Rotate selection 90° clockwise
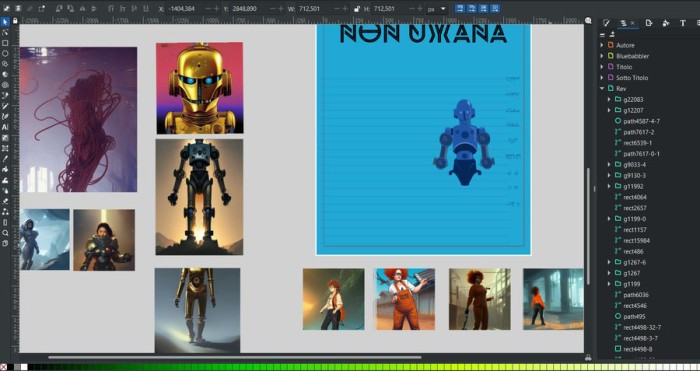Viewport: 700px width, 371px height. (71, 8)
